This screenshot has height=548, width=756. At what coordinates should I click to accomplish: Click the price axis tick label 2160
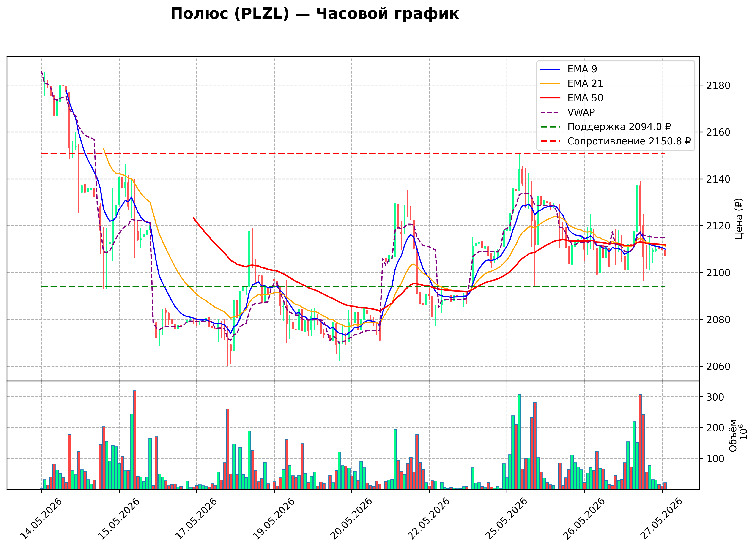tap(718, 132)
